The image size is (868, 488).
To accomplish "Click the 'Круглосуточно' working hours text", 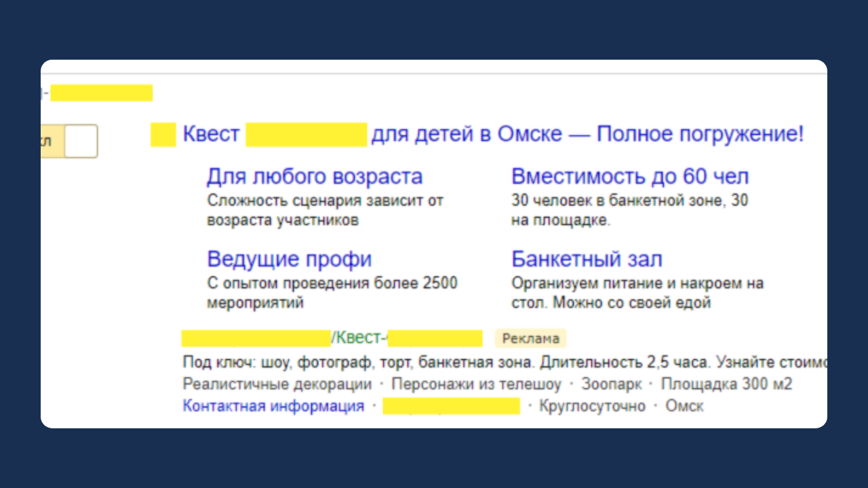I will coord(593,406).
